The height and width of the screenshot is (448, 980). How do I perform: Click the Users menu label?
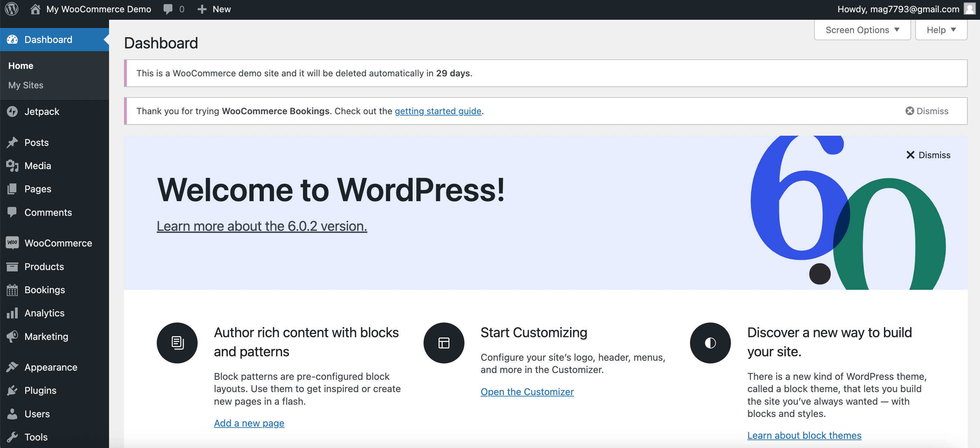click(x=37, y=414)
